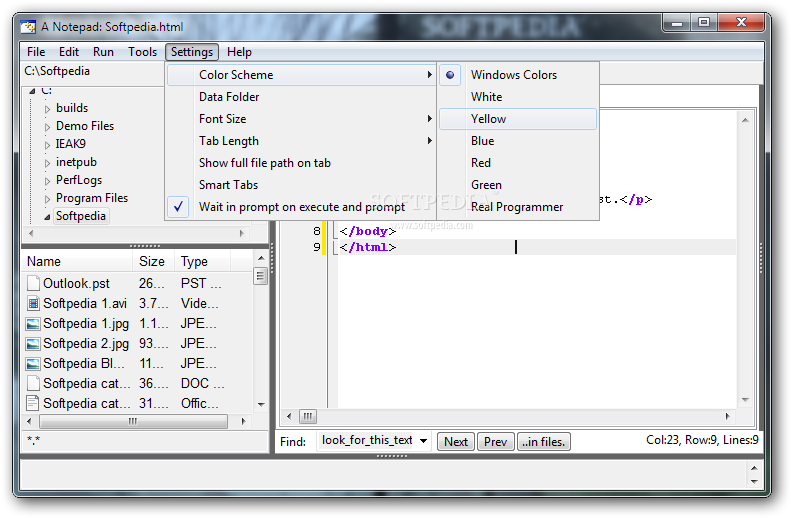
Task: Expand the Demo Files folder
Action: pos(47,127)
